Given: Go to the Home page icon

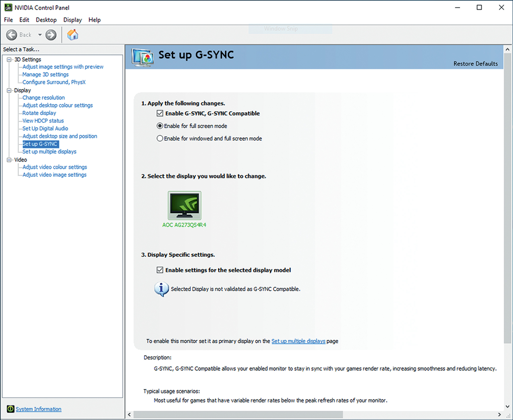Looking at the screenshot, I should click(73, 35).
